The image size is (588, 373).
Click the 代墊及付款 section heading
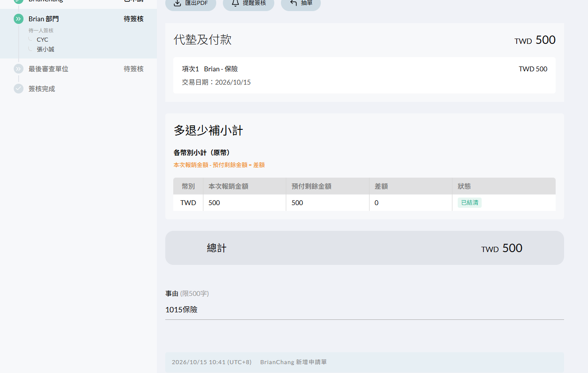point(202,40)
